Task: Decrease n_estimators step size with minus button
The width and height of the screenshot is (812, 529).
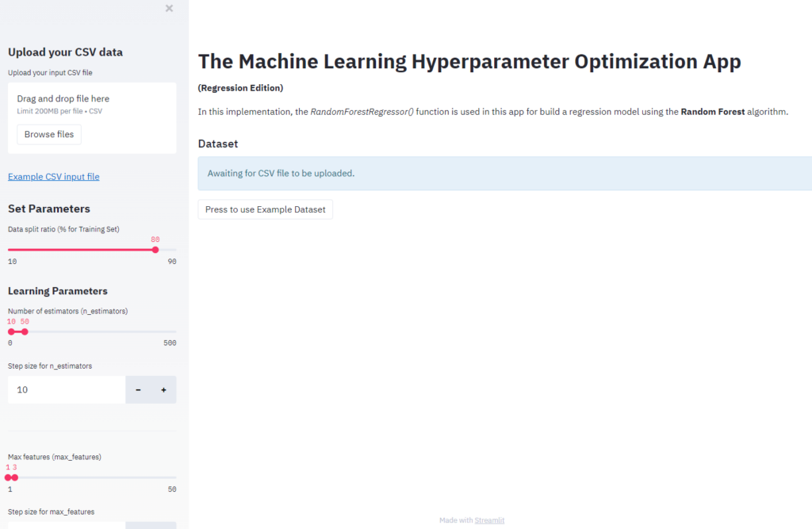Action: pos(138,390)
